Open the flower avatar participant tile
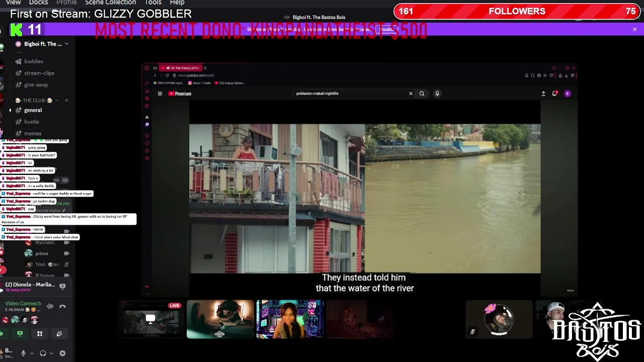Viewport: 644px width, 362px height. 499,319
